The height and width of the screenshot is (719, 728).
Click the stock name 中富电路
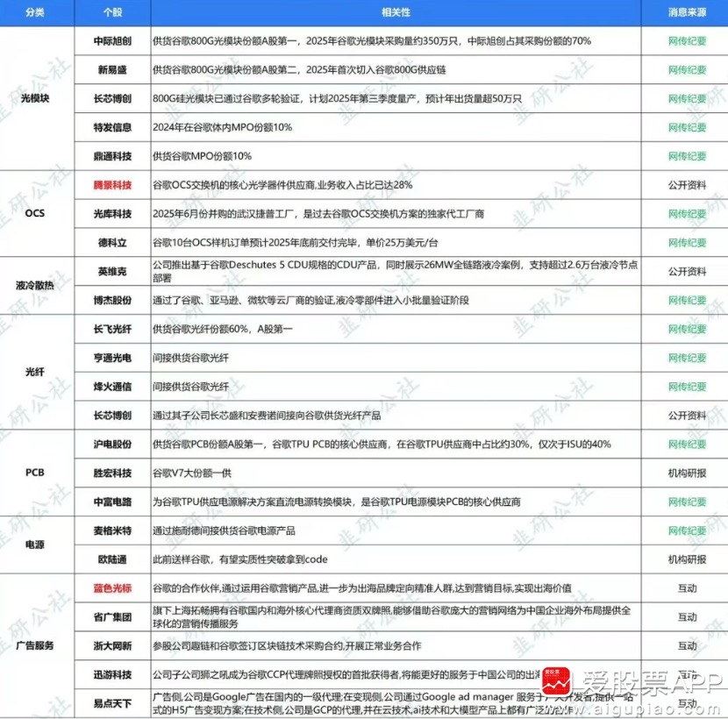pos(112,502)
